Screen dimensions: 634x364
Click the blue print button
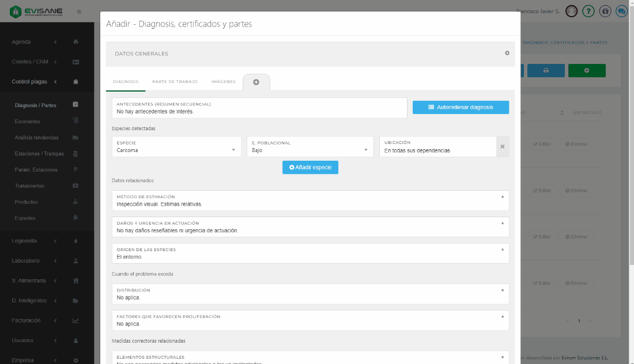pyautogui.click(x=546, y=70)
